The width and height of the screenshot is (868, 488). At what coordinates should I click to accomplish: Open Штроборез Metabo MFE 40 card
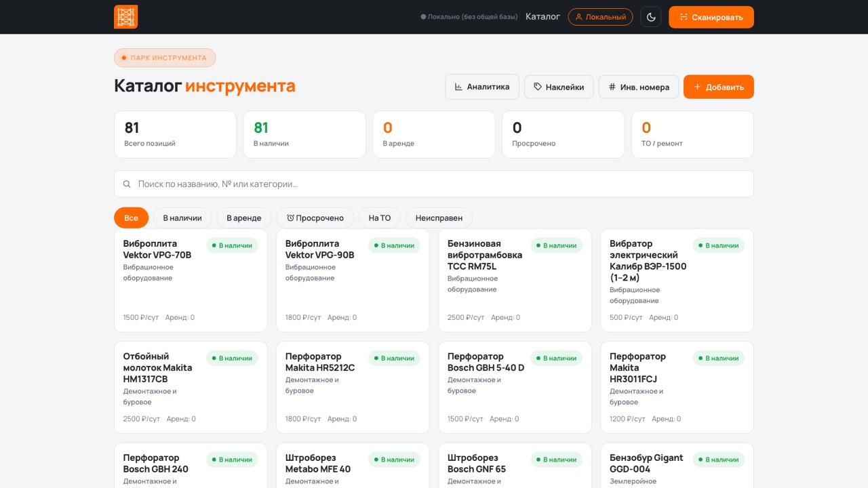[x=353, y=466]
